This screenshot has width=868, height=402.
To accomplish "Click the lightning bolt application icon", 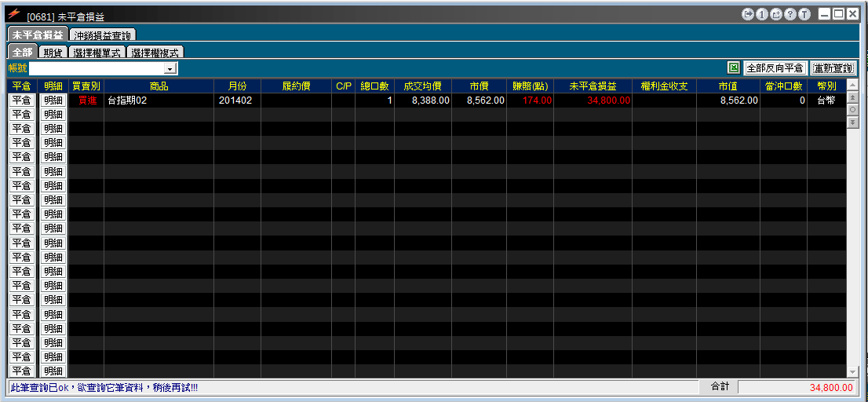I will point(14,13).
